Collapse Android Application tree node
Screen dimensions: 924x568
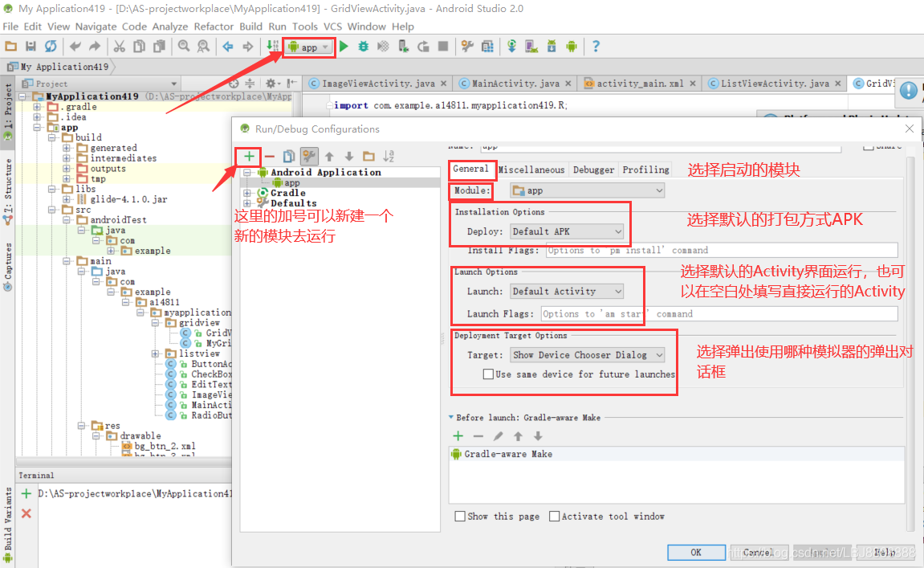247,172
